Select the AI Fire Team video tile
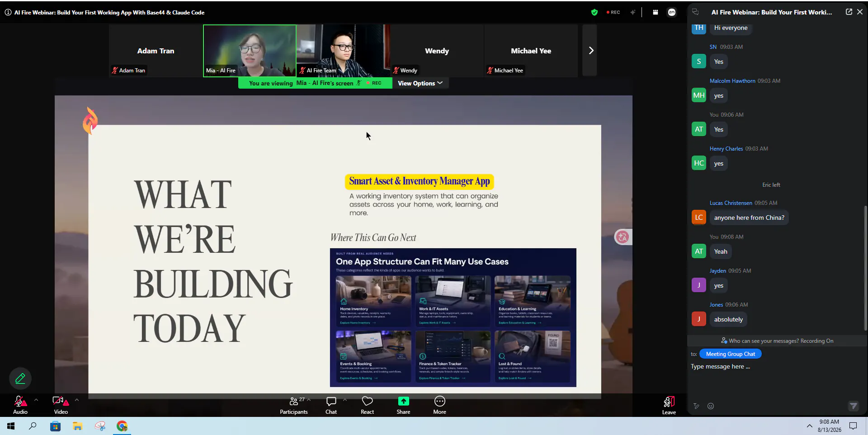 [344, 51]
